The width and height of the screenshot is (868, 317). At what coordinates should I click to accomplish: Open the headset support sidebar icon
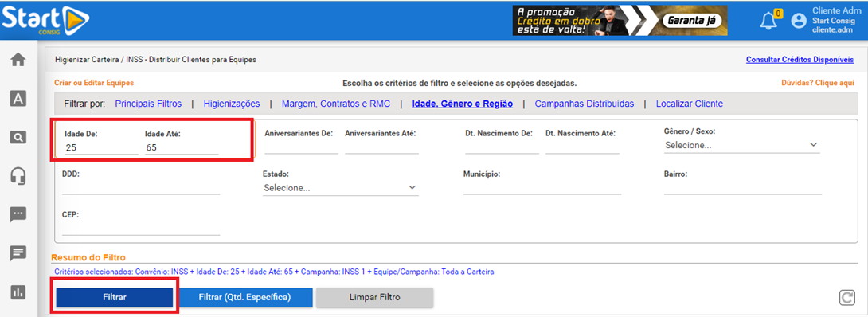click(x=18, y=176)
